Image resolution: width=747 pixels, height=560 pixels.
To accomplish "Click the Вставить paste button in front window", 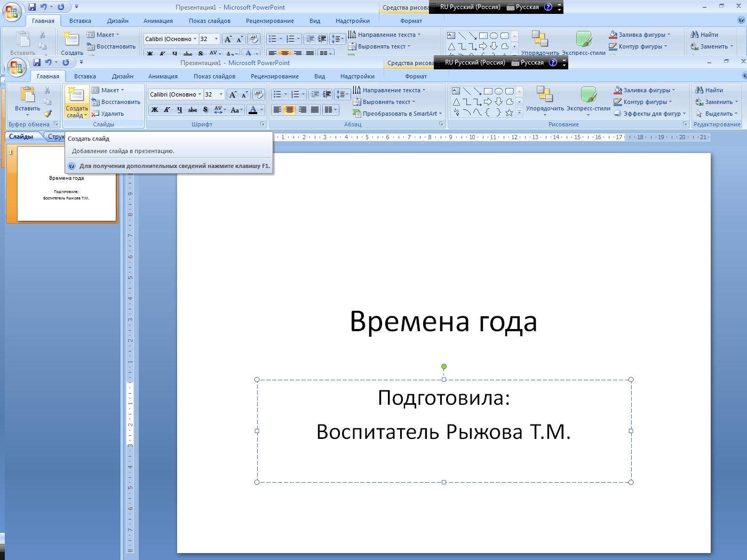I will coord(27,101).
